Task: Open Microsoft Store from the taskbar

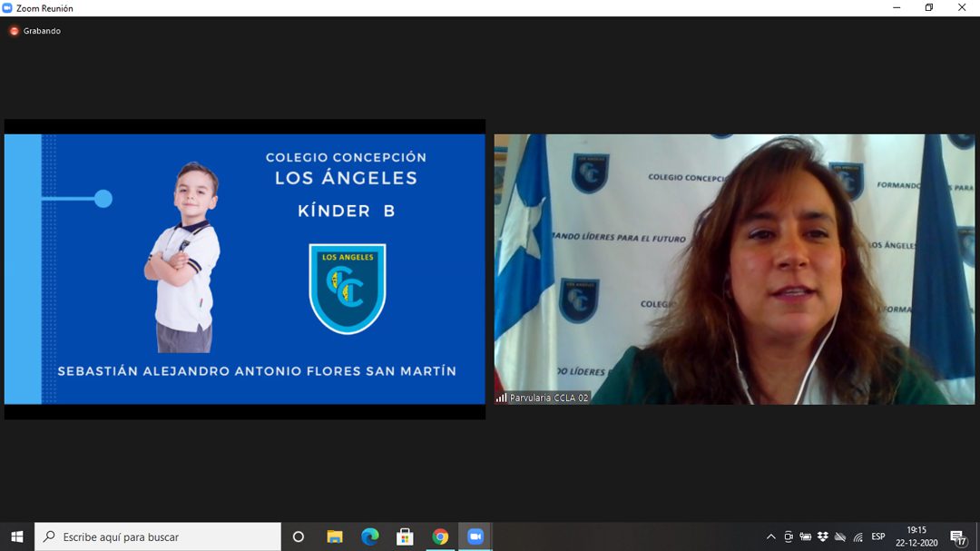Action: (x=405, y=536)
